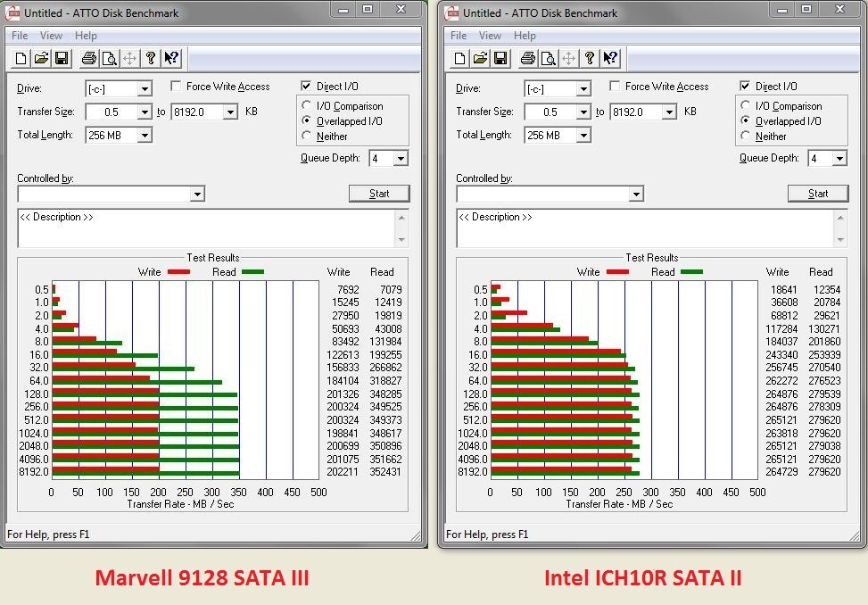The width and height of the screenshot is (868, 605).
Task: Open the View menu in right window
Action: pos(490,36)
